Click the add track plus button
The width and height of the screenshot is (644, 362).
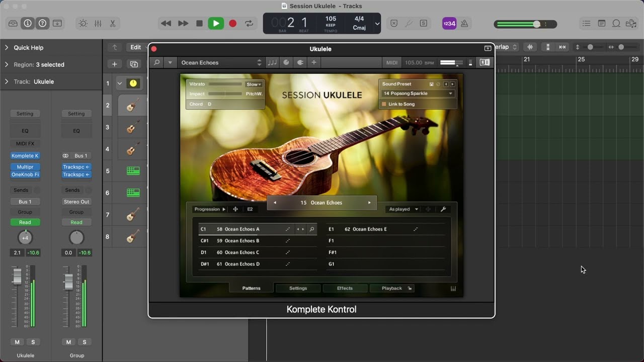tap(115, 64)
